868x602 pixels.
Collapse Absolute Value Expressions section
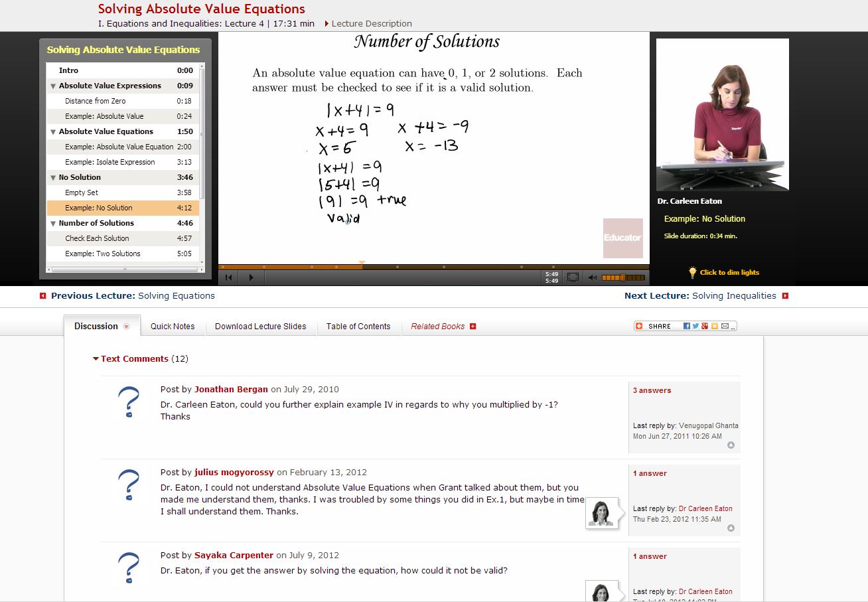click(53, 86)
